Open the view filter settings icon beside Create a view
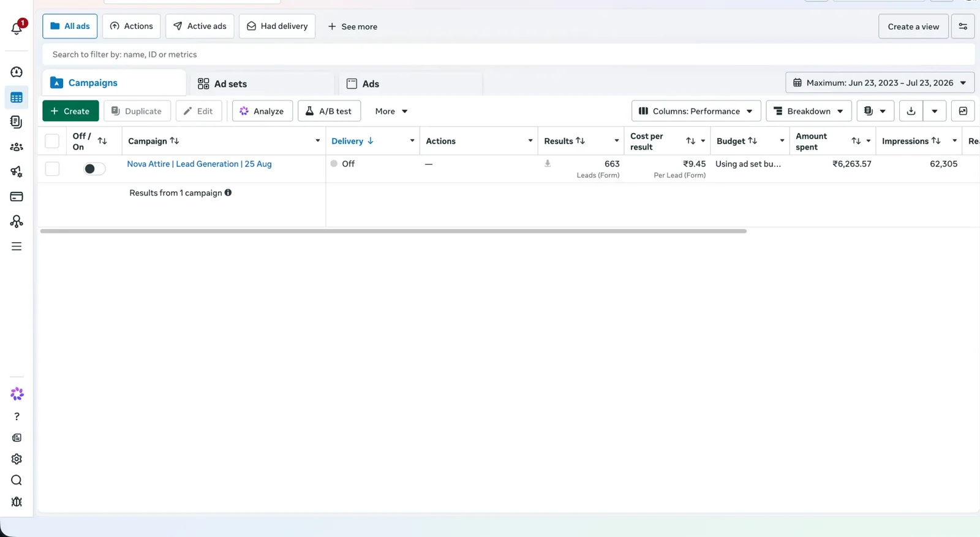Image resolution: width=980 pixels, height=537 pixels. 963,26
